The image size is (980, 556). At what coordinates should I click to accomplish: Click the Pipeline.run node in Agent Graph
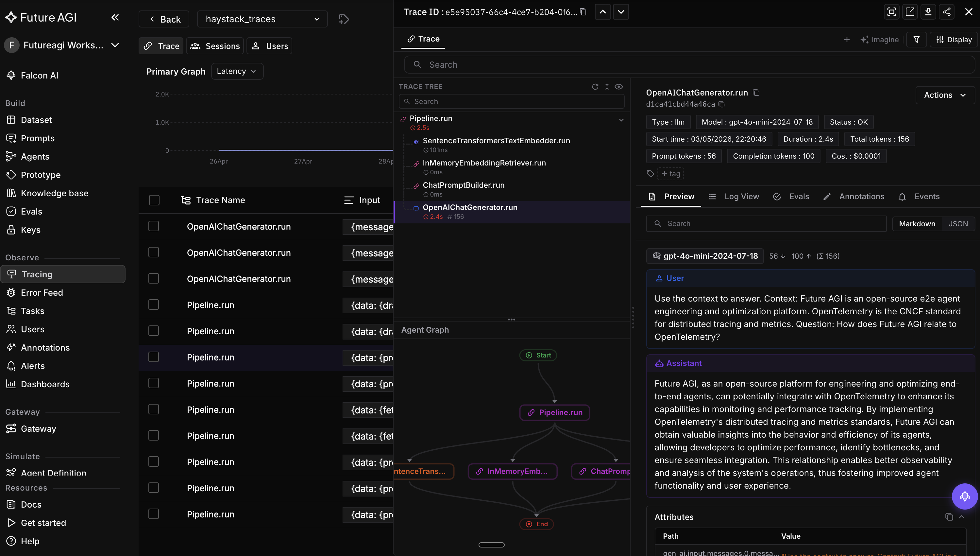click(554, 412)
